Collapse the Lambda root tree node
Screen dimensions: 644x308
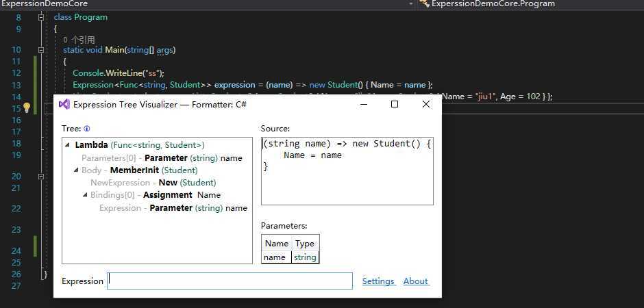tap(67, 145)
